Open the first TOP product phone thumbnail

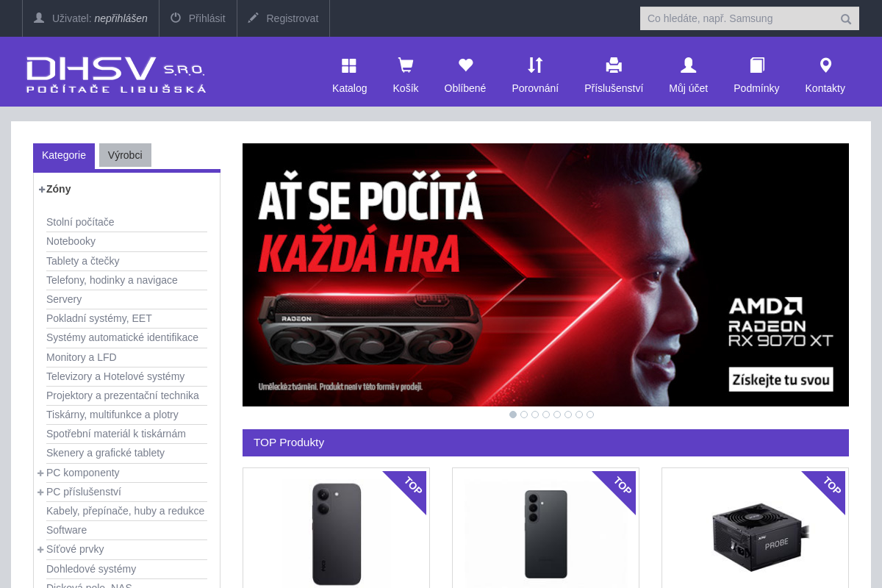pyautogui.click(x=337, y=534)
